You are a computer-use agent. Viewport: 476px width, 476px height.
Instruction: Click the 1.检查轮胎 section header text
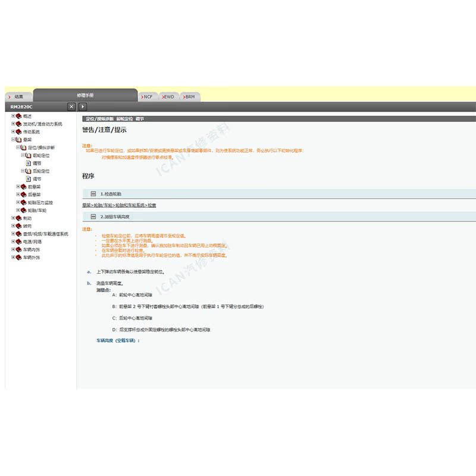coord(111,194)
